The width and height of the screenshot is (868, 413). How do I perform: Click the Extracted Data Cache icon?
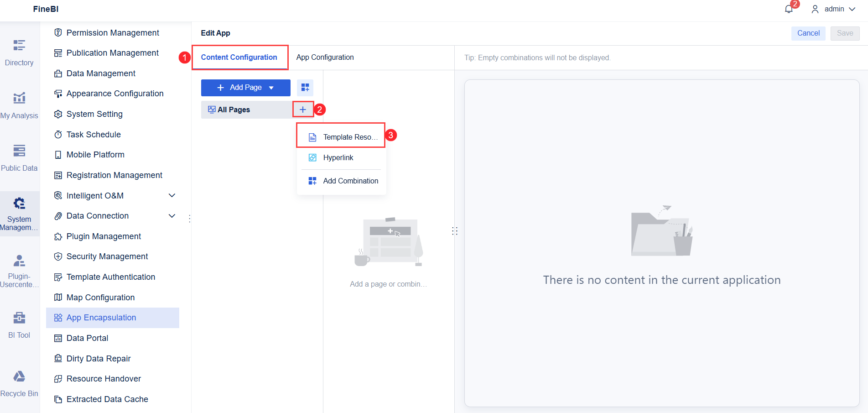pos(58,399)
